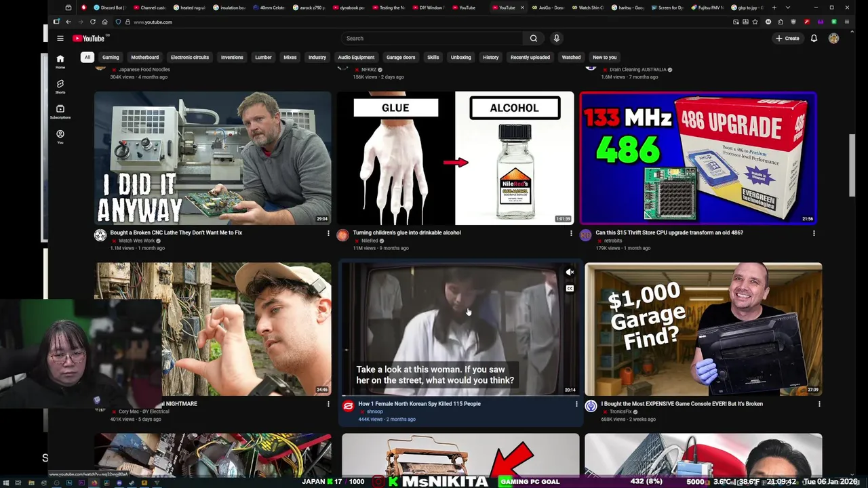
Task: Open 'Most EXPENSIVE Game Console' title link
Action: 682,404
